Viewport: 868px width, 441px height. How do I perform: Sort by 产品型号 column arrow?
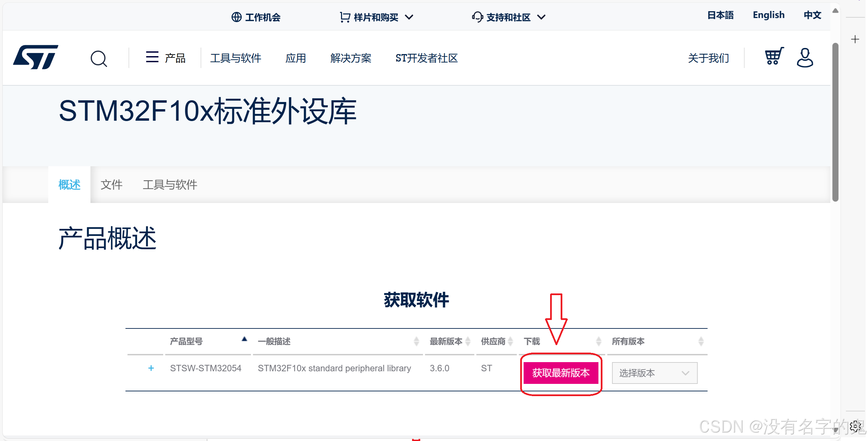coord(244,339)
